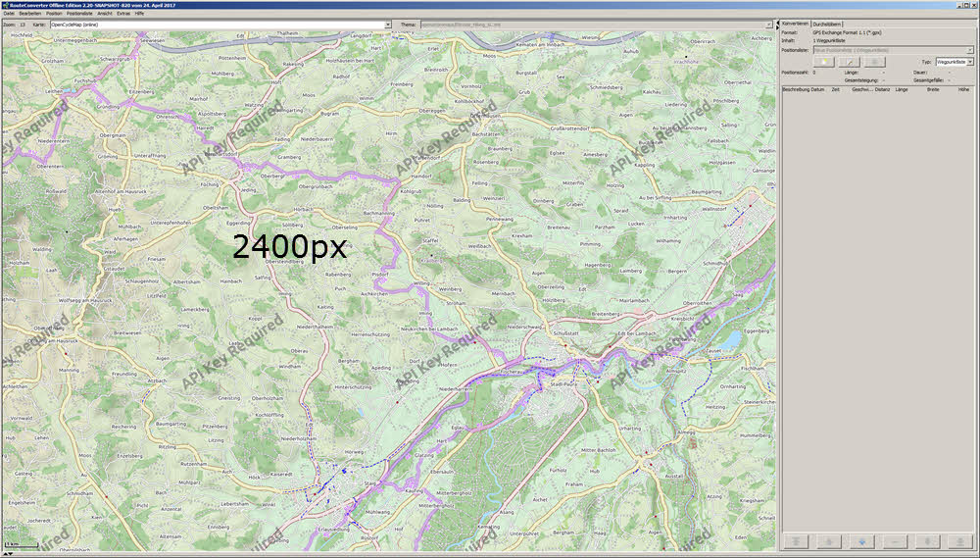
Task: Expand the Thema theme dropdown
Action: [768, 25]
